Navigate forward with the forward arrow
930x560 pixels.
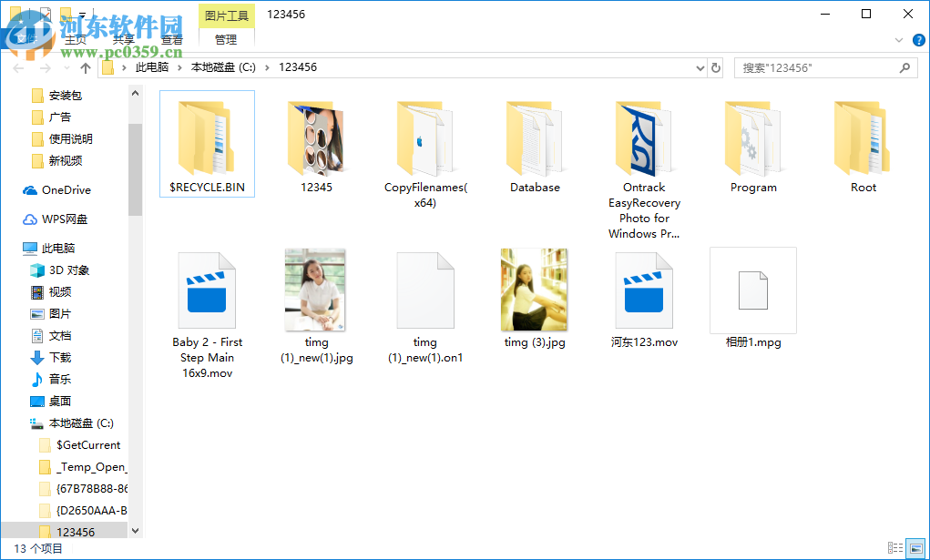[45, 68]
